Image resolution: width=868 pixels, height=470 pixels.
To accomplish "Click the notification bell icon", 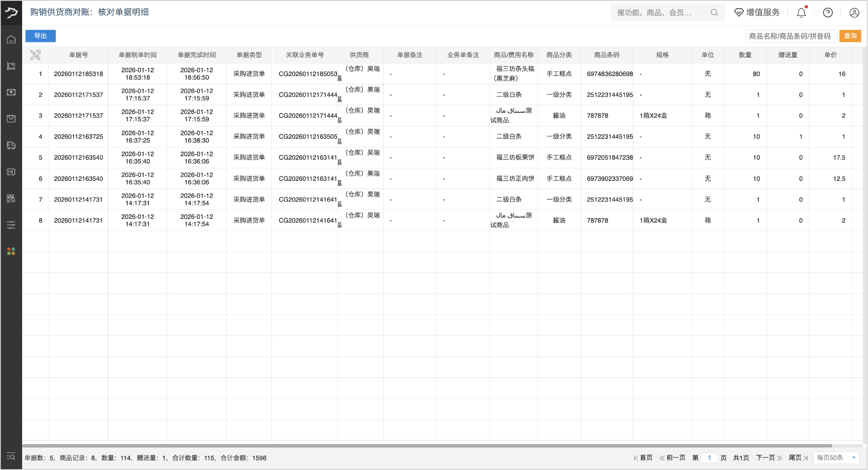I will [x=801, y=13].
